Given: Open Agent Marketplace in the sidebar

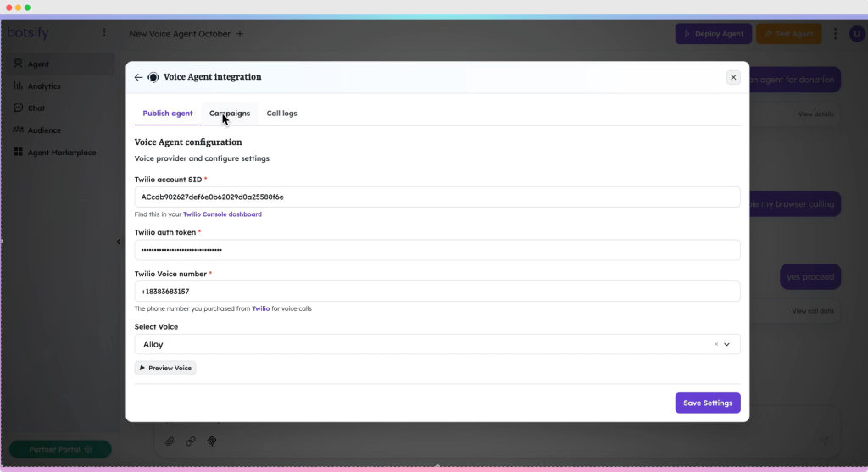Looking at the screenshot, I should pyautogui.click(x=60, y=153).
